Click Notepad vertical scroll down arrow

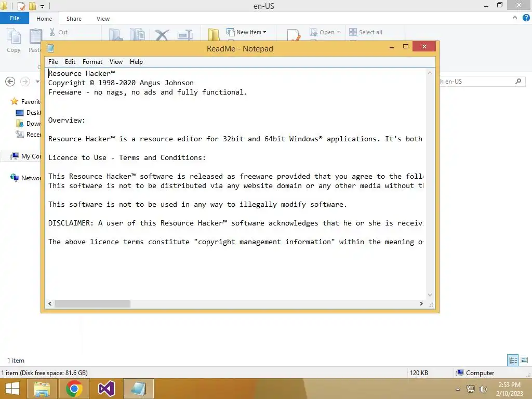point(430,295)
